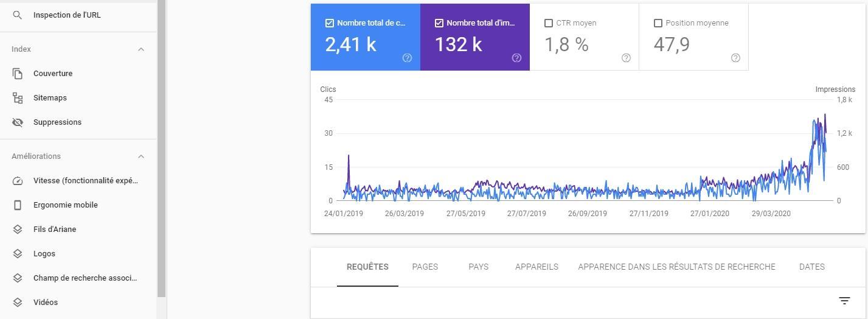Click help icon on Position moyenne card
868x319 pixels.
point(735,58)
